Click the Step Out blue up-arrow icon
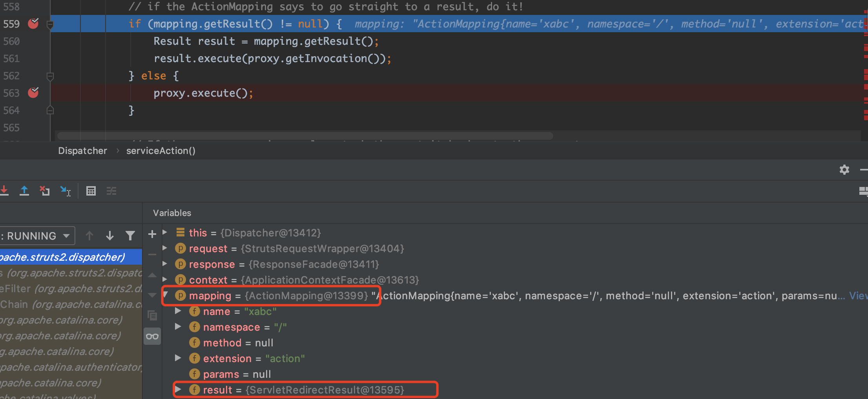This screenshot has height=399, width=868. click(x=24, y=191)
